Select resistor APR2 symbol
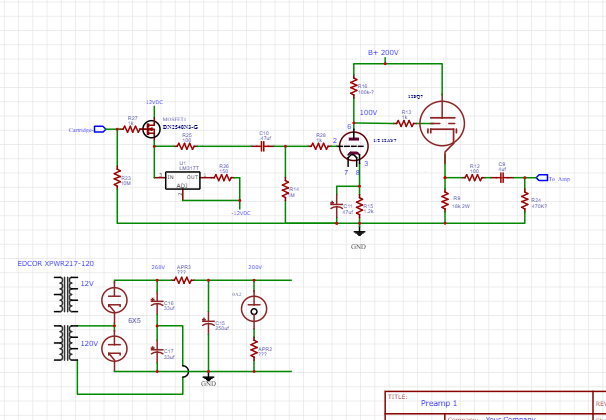This screenshot has height=420, width=606. [254, 349]
